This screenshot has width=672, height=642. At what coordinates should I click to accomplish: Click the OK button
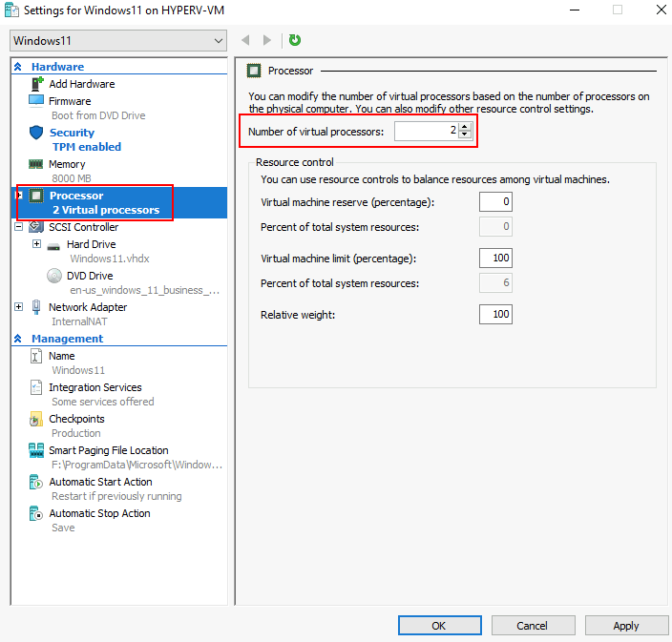click(x=439, y=626)
